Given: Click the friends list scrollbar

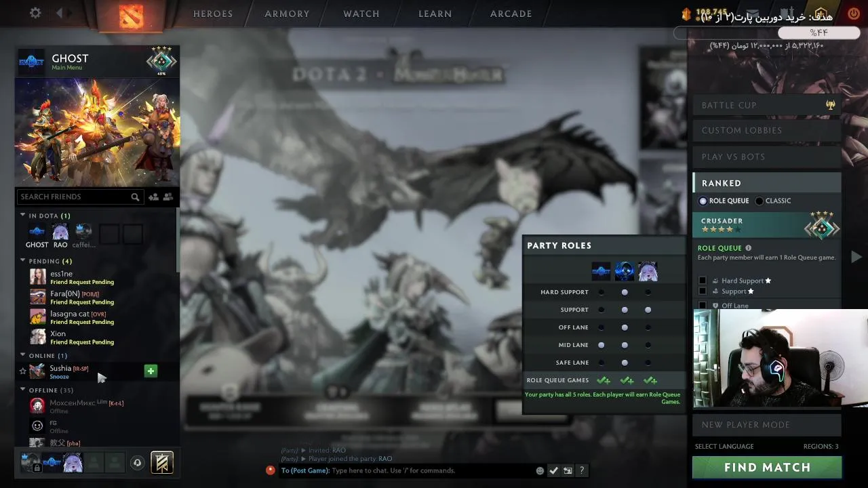Looking at the screenshot, I should tap(178, 240).
